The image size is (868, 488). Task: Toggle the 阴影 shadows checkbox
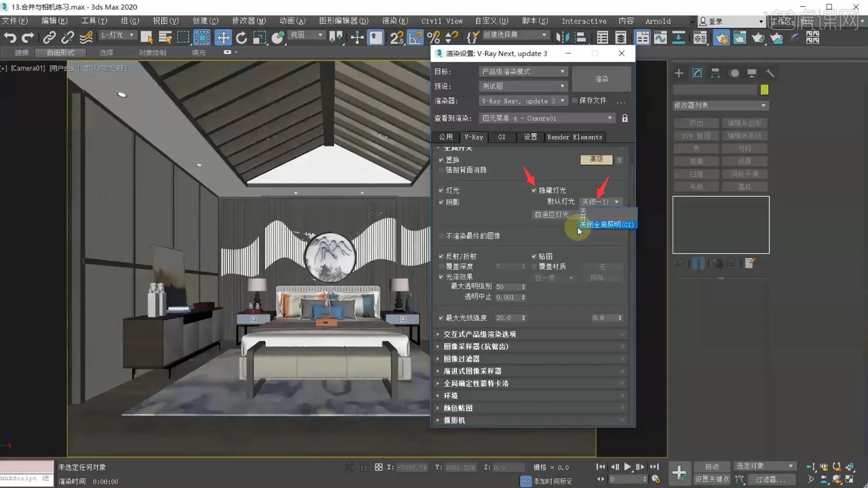(x=441, y=202)
